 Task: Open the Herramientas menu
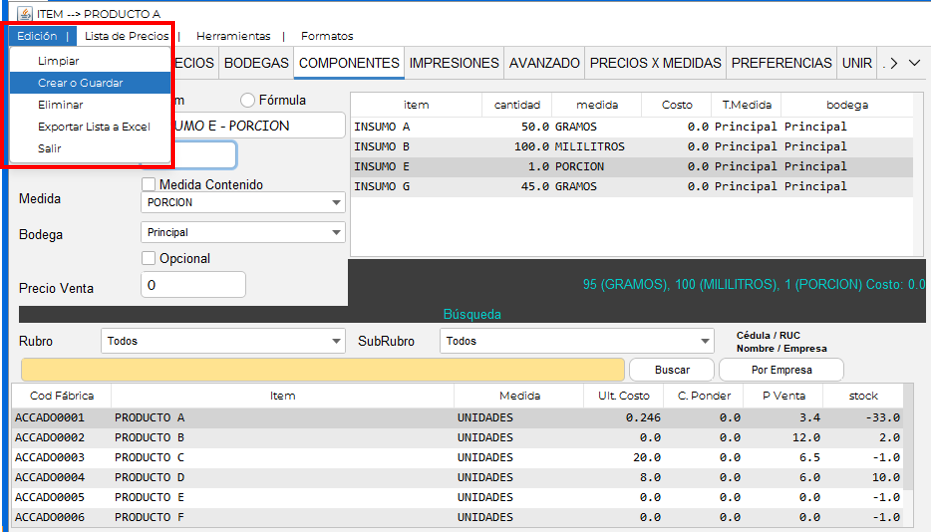point(232,36)
